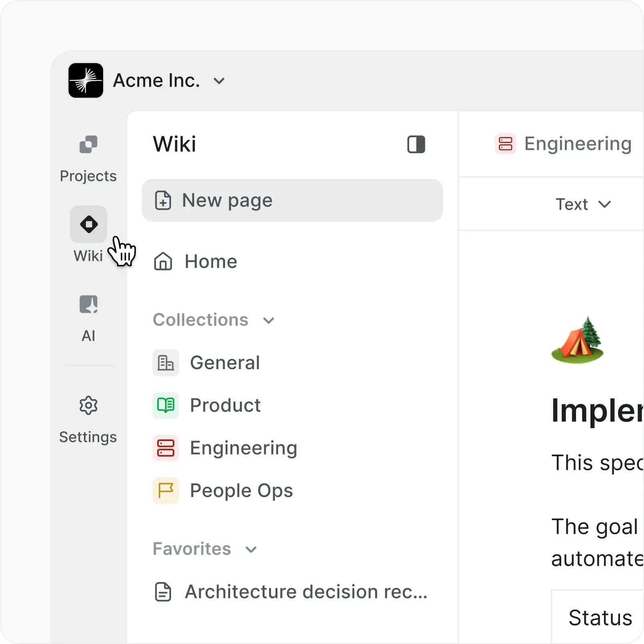The image size is (644, 644).
Task: Open the AI assistant icon
Action: [x=88, y=304]
